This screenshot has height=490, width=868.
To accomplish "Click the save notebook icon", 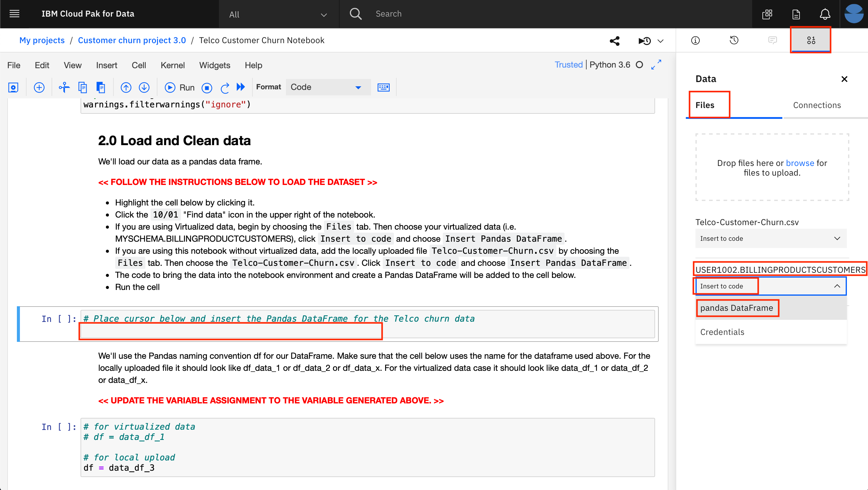I will 13,87.
